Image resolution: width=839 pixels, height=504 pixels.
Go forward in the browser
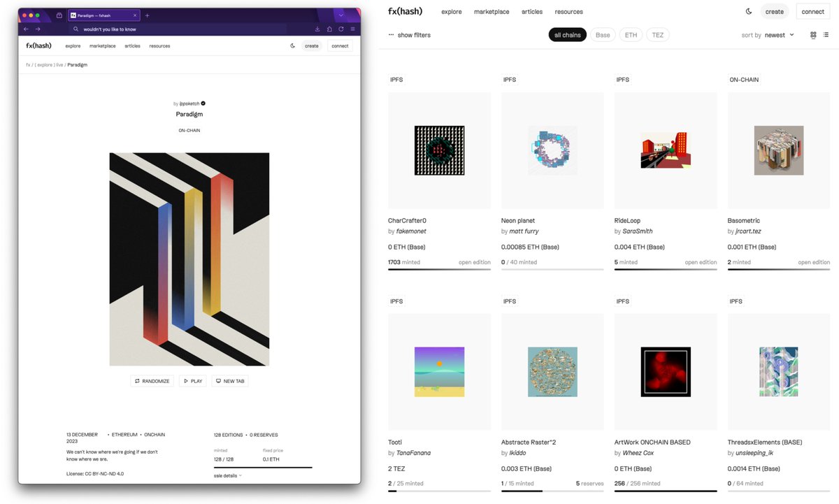coord(38,29)
